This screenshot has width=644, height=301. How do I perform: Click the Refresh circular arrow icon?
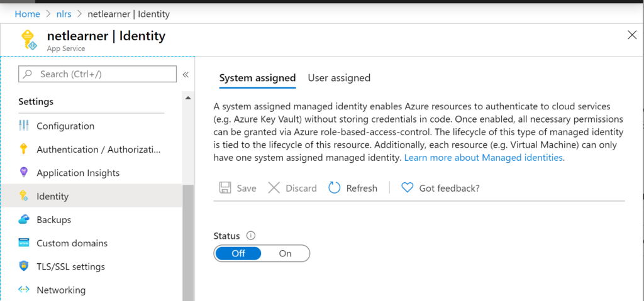335,188
